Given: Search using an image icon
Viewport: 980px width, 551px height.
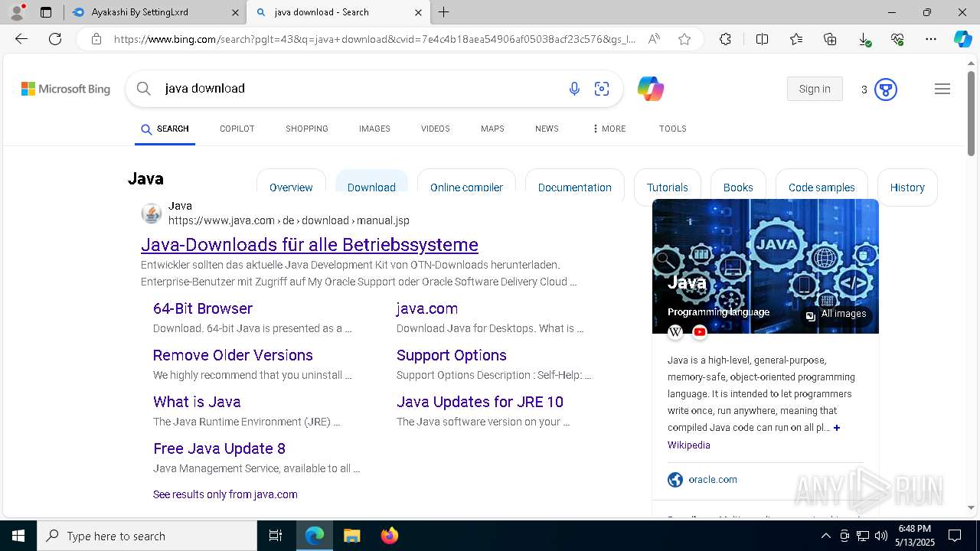Looking at the screenshot, I should pos(602,90).
